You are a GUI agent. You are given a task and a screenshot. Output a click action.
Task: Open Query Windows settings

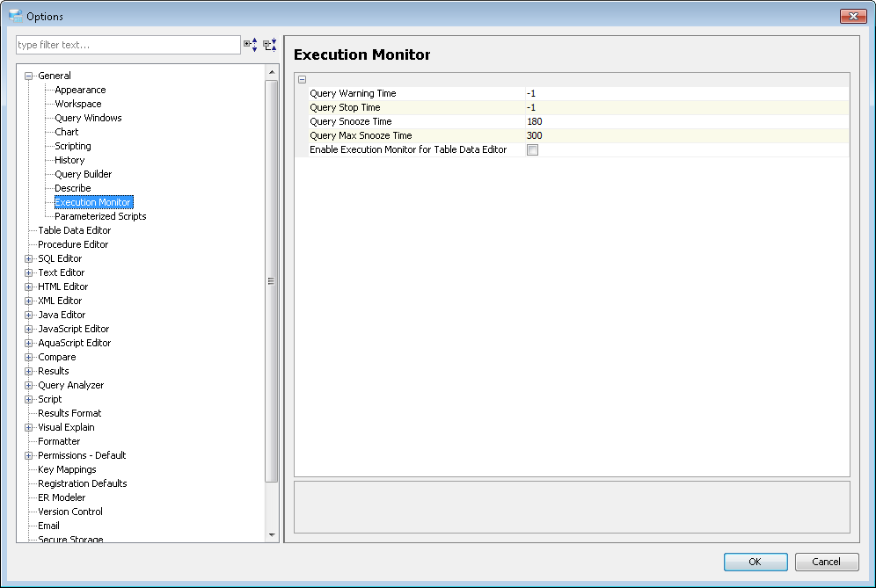pos(88,118)
